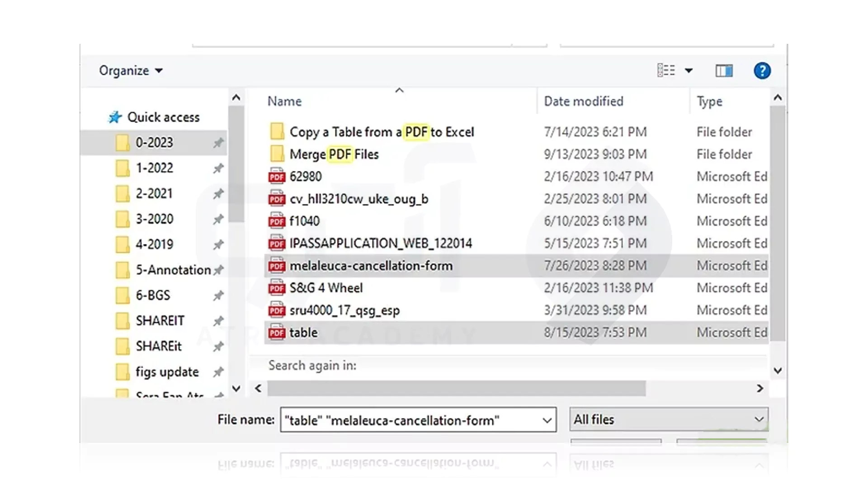
Task: Click the pin icon next to 0-2023
Action: tap(218, 143)
